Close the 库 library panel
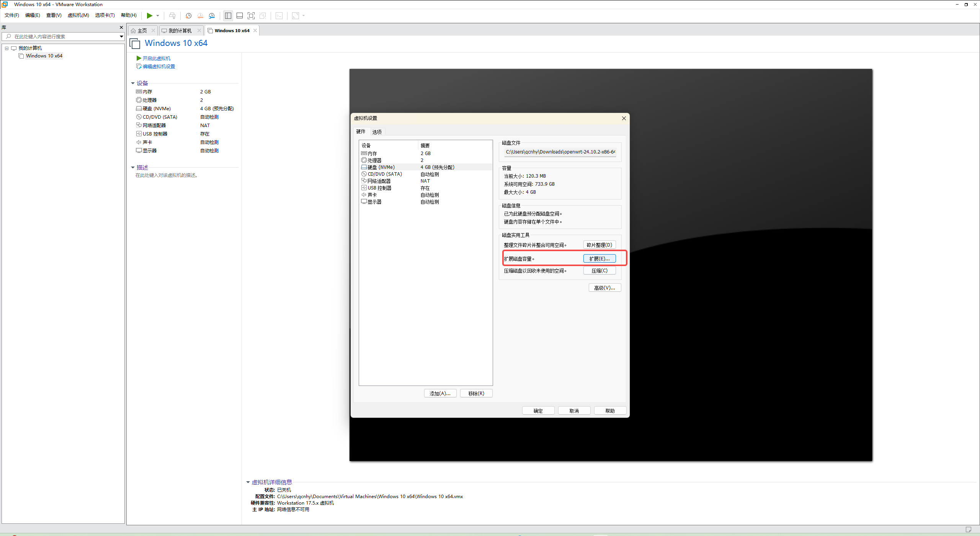Screen dimensions: 980x536 [x=121, y=28]
